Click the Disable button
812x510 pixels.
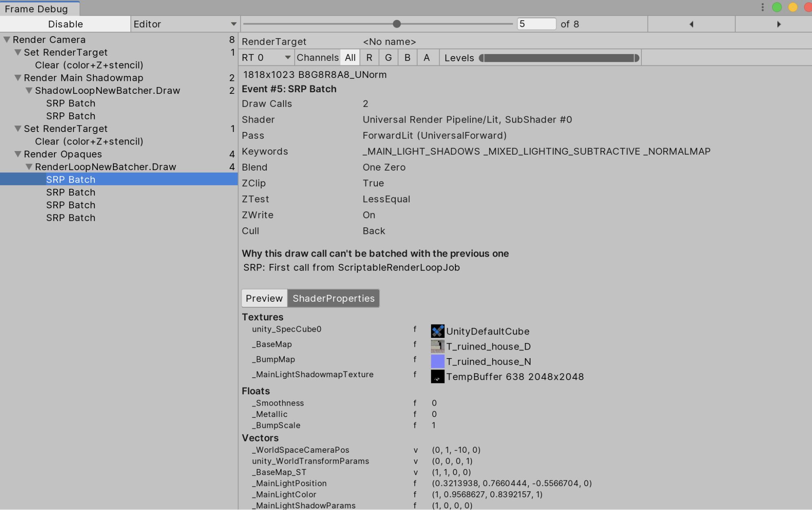(65, 24)
